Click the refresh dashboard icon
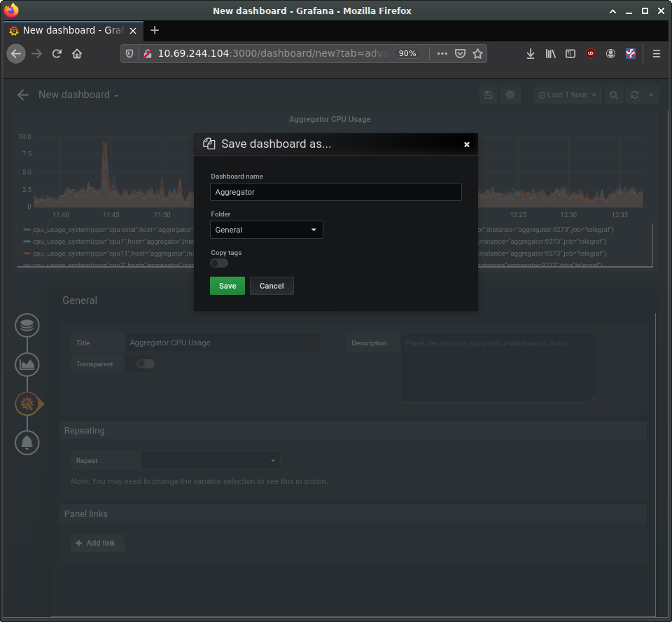Image resolution: width=672 pixels, height=622 pixels. coord(635,95)
